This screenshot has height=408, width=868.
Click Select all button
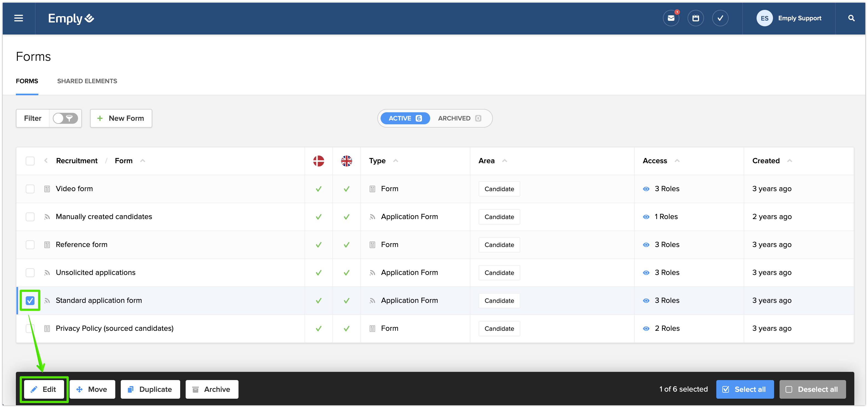point(745,389)
